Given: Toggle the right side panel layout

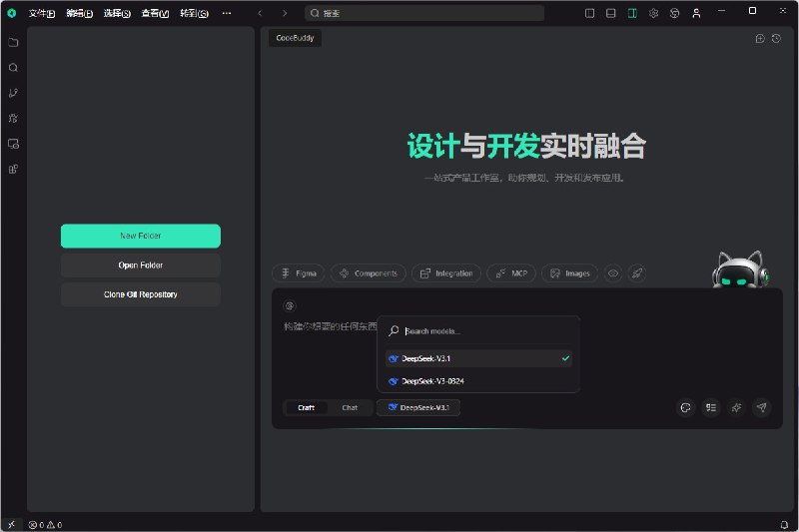Looking at the screenshot, I should tap(632, 13).
